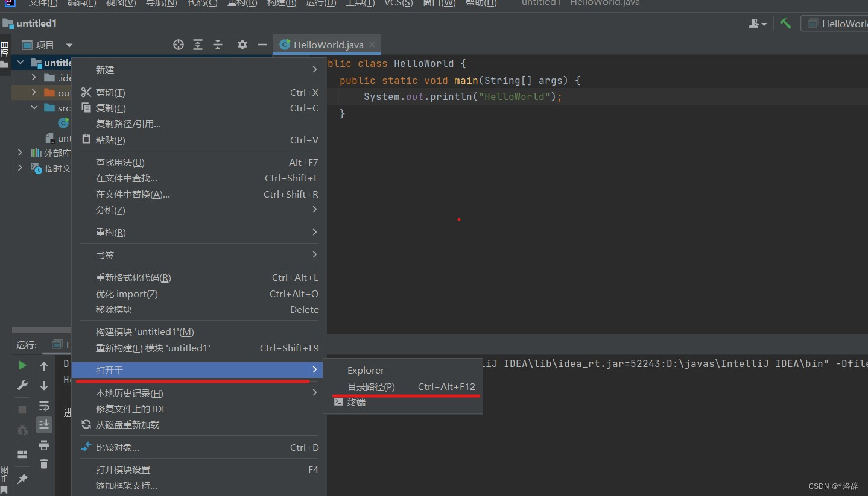Choose 复制(C) from the context menu
868x496 pixels.
point(198,108)
